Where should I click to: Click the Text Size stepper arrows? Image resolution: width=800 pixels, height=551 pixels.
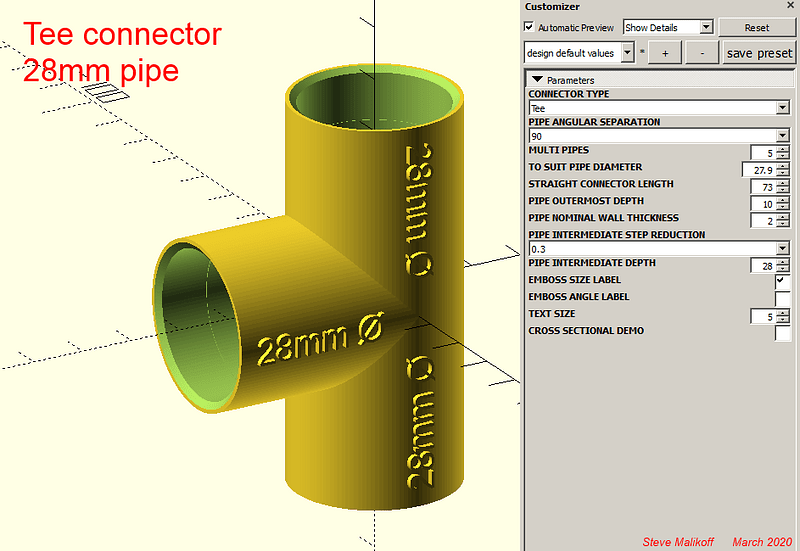pos(783,316)
